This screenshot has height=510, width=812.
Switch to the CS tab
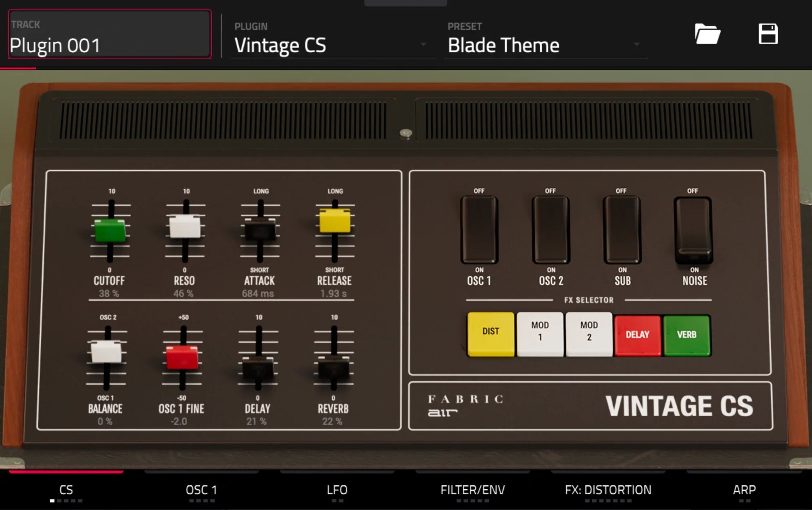66,490
